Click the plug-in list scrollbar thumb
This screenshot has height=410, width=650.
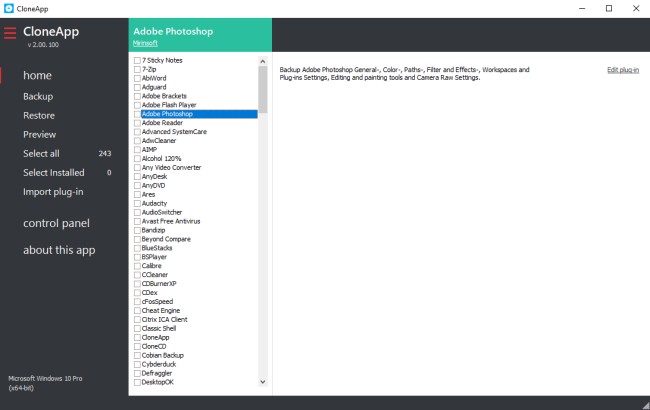[262, 89]
